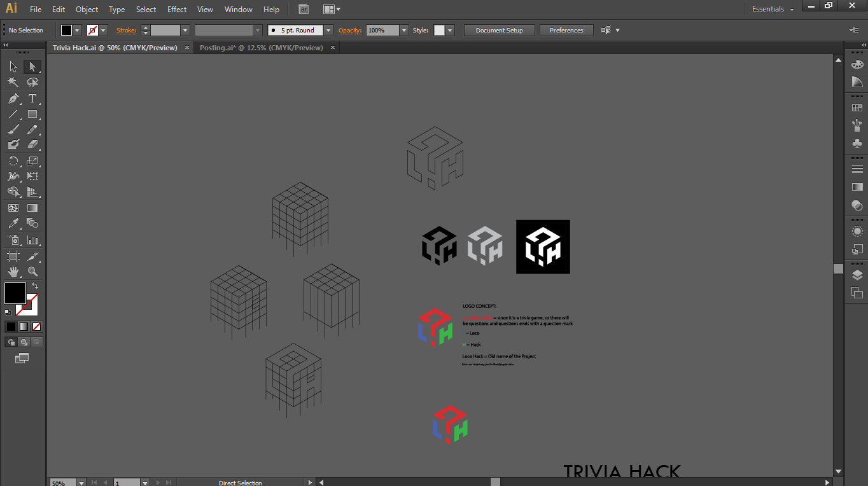Screen dimensions: 868x486
Task: Set paint mode to None
Action: coord(36,326)
